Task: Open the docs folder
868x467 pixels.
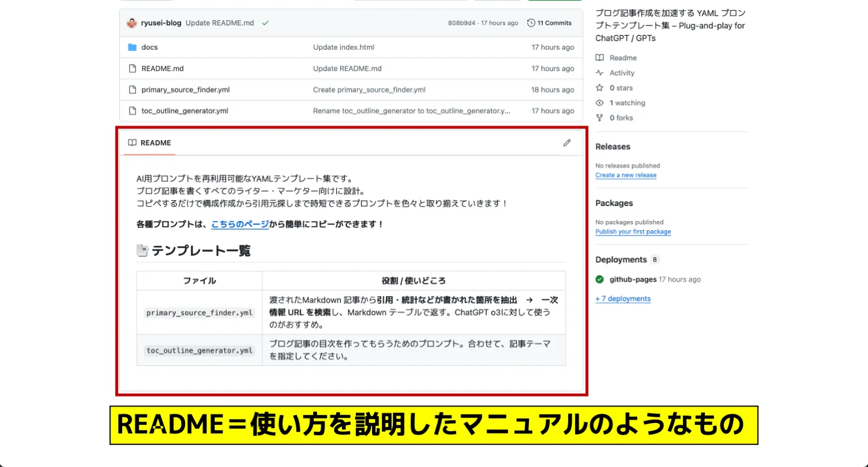Action: [149, 47]
